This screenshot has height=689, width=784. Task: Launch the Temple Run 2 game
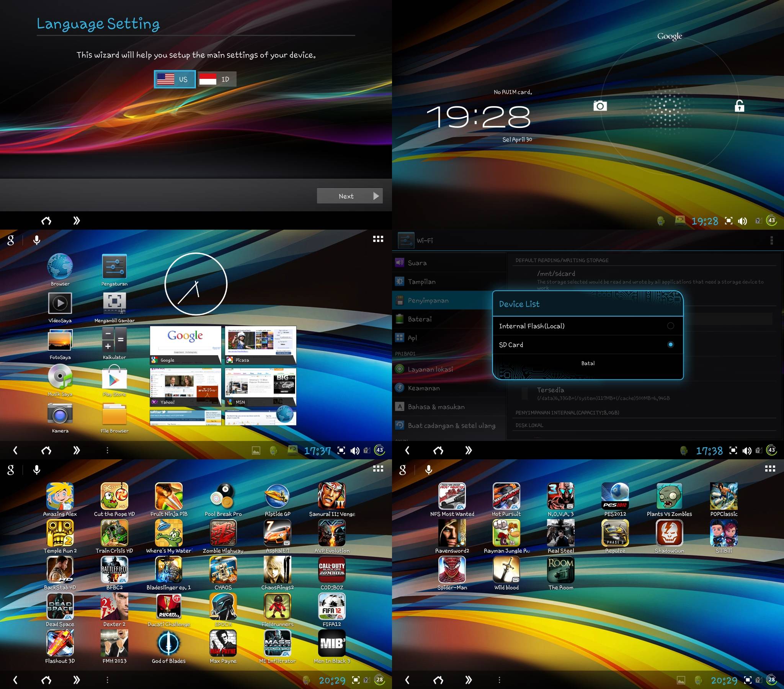click(x=60, y=537)
